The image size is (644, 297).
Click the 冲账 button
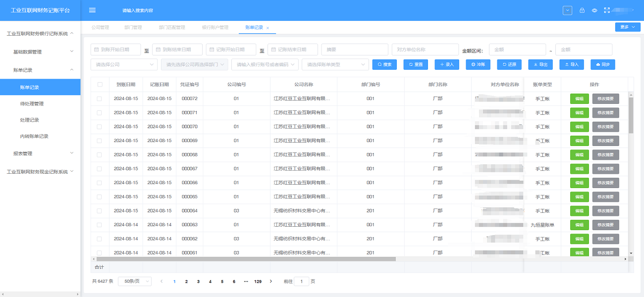(478, 64)
